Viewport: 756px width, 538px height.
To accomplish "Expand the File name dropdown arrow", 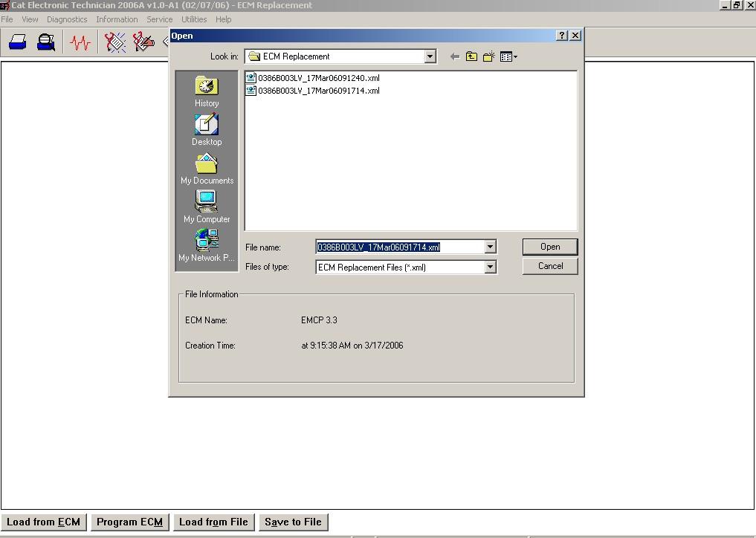I will tap(491, 247).
